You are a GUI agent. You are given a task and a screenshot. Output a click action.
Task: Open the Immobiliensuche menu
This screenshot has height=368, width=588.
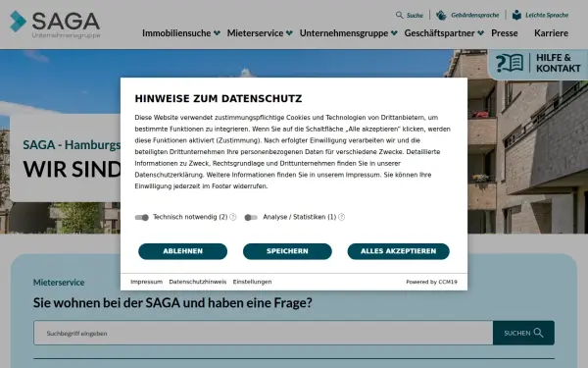(x=176, y=33)
